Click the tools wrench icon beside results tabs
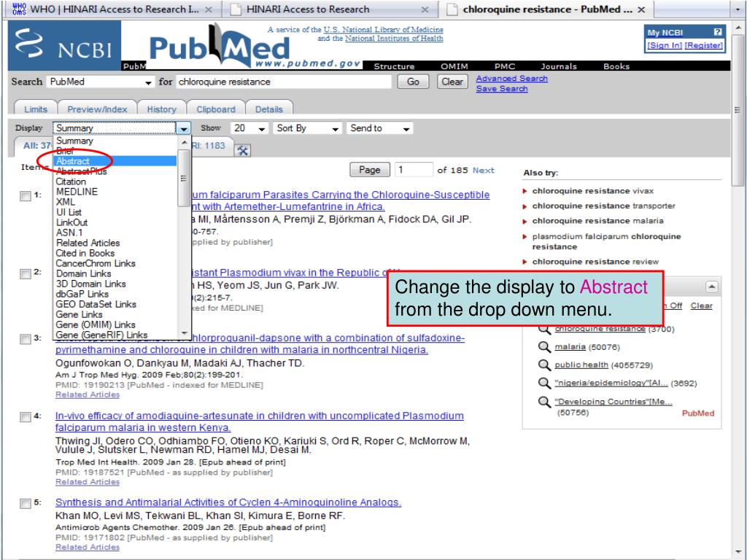 point(242,151)
